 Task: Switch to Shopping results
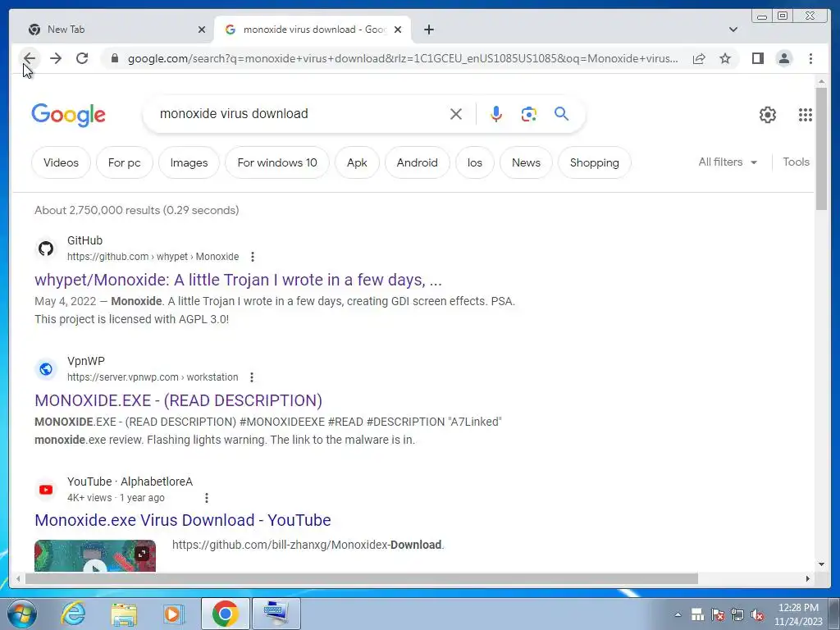click(594, 162)
